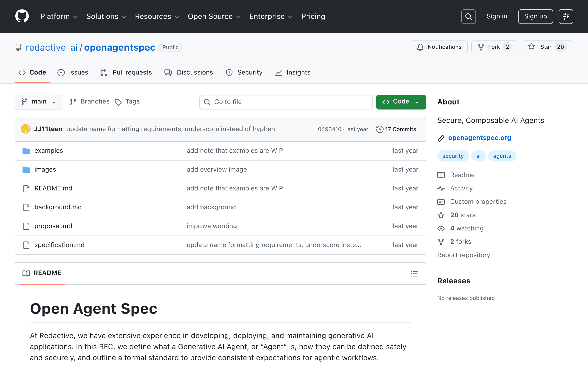The height and width of the screenshot is (368, 588).
Task: Click the repository icon beside redactive-ai
Action: click(18, 47)
